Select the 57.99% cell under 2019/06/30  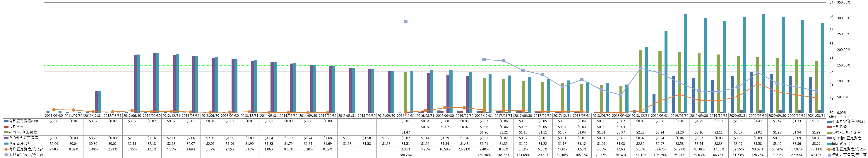point(679,149)
